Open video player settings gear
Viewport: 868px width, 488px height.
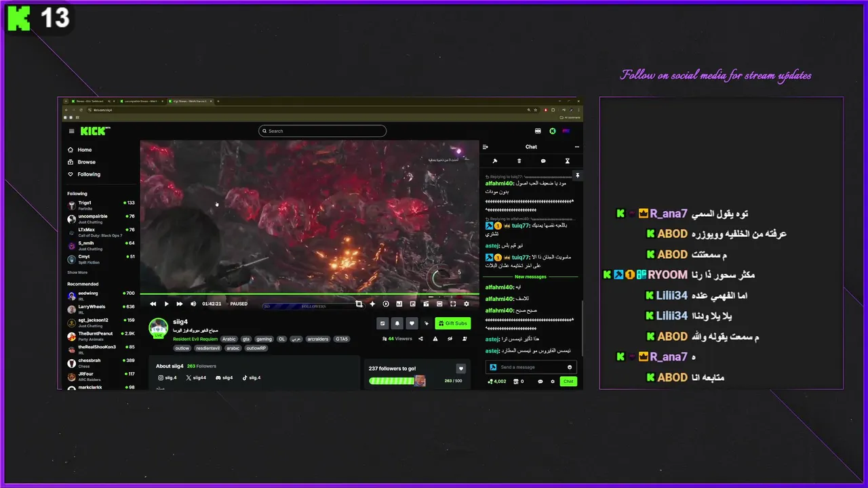tap(467, 304)
